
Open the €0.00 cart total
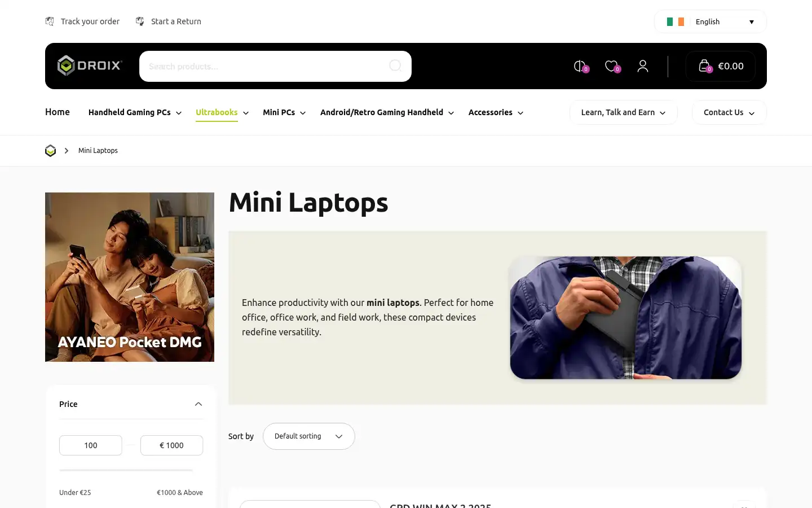coord(731,66)
